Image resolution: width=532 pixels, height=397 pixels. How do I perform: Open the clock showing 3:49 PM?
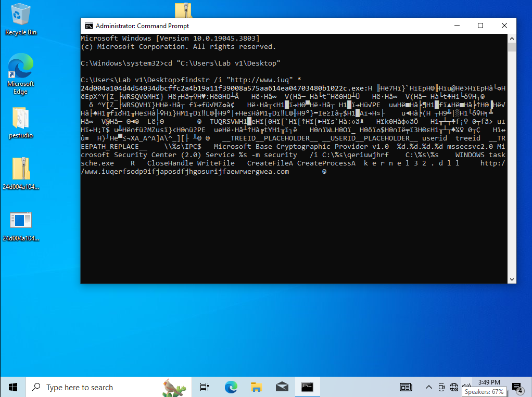489,382
